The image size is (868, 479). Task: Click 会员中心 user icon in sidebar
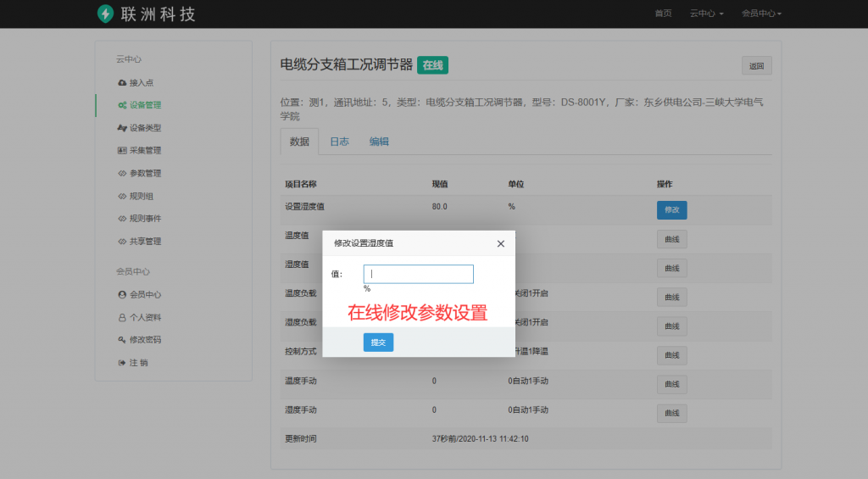122,294
